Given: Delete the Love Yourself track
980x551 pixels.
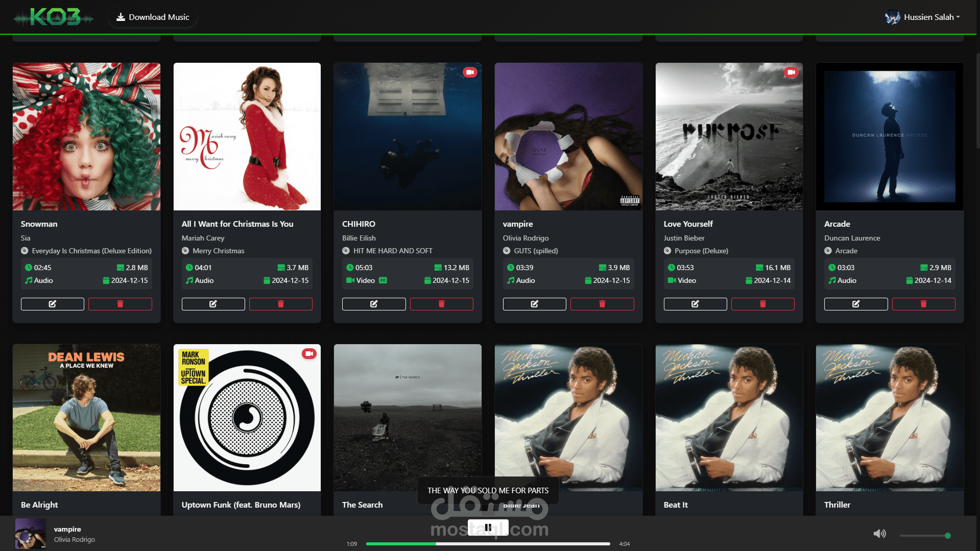Looking at the screenshot, I should tap(762, 304).
